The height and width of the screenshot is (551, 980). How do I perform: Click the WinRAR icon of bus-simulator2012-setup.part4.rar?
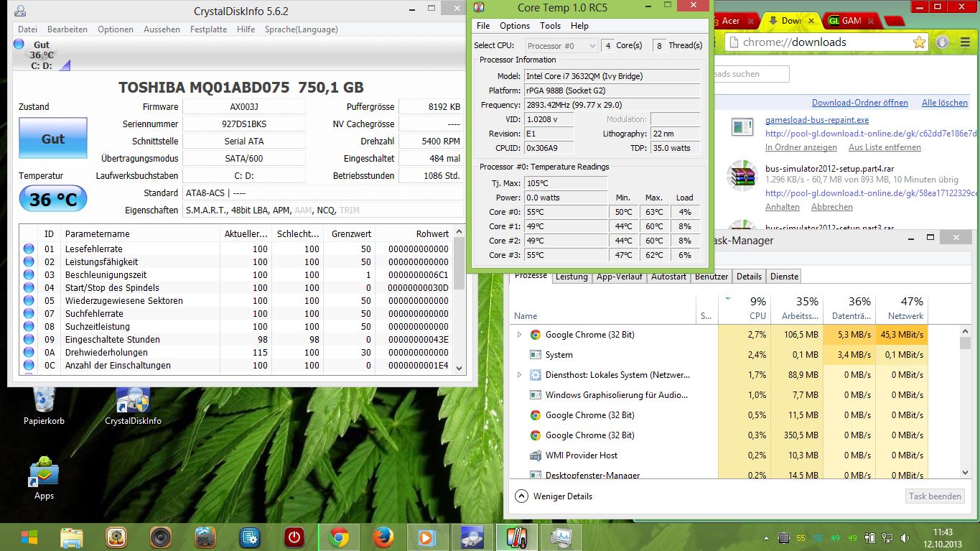tap(742, 177)
